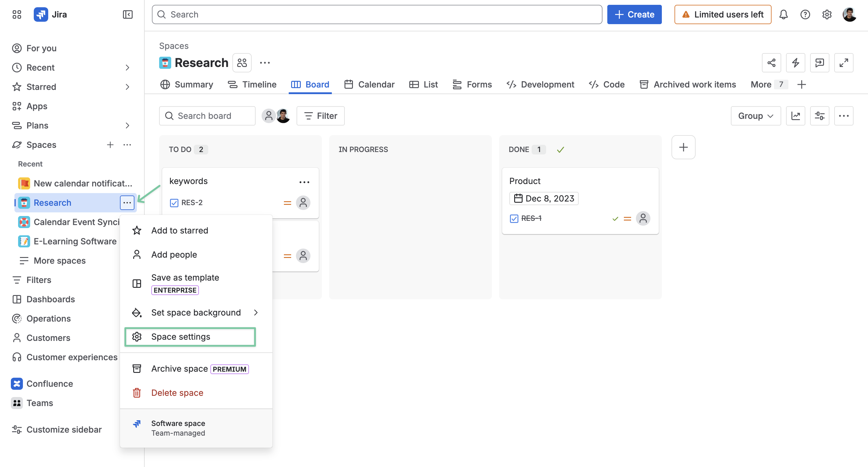Enter full screen with expand icon
Image resolution: width=868 pixels, height=467 pixels.
[843, 63]
